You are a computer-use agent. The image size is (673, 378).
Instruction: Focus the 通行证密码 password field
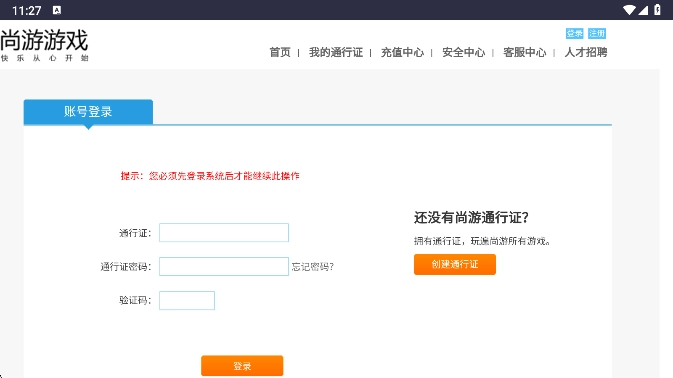pos(224,266)
